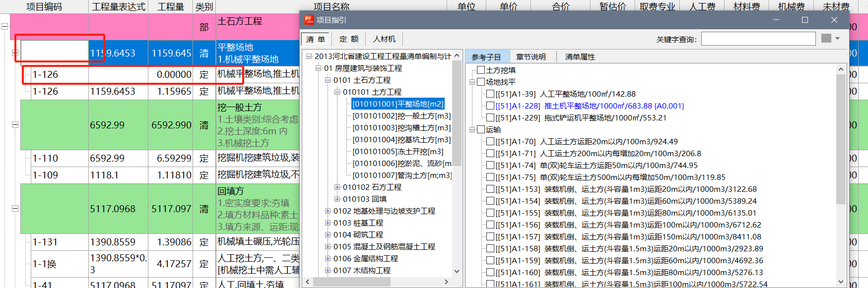Tick checkbox for A1-74 单(双)轮车运土方
The height and width of the screenshot is (288, 868).
click(490, 165)
